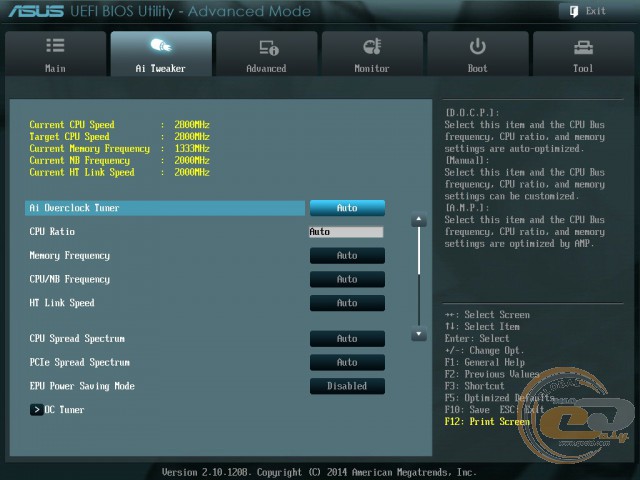Go to the Monitor tab
640x480 pixels.
[x=372, y=53]
